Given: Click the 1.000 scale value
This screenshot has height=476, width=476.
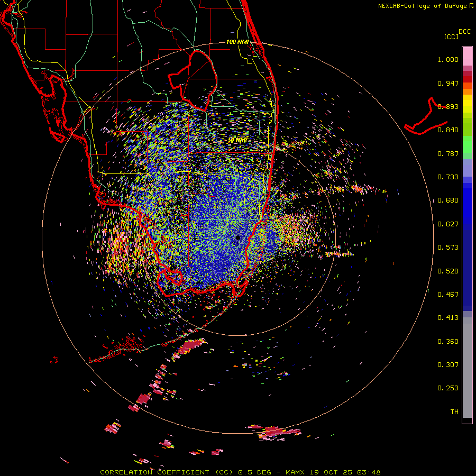Looking at the screenshot, I should coord(448,59).
